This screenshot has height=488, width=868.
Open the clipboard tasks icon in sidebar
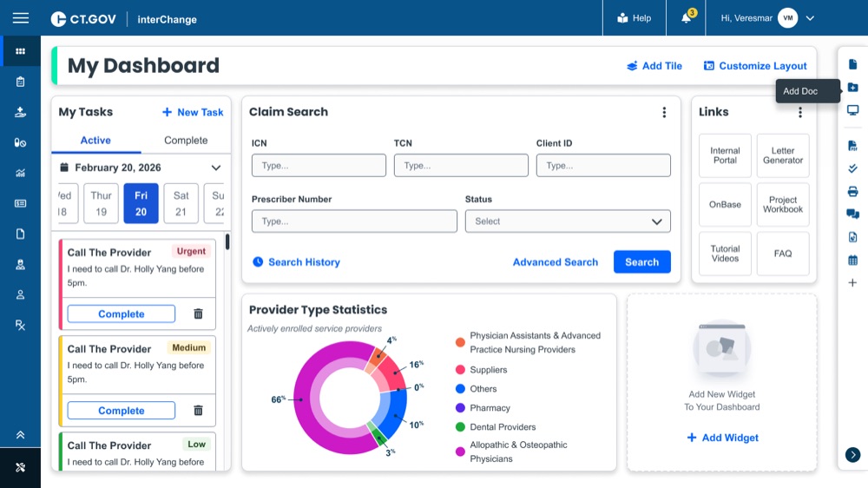click(x=21, y=82)
